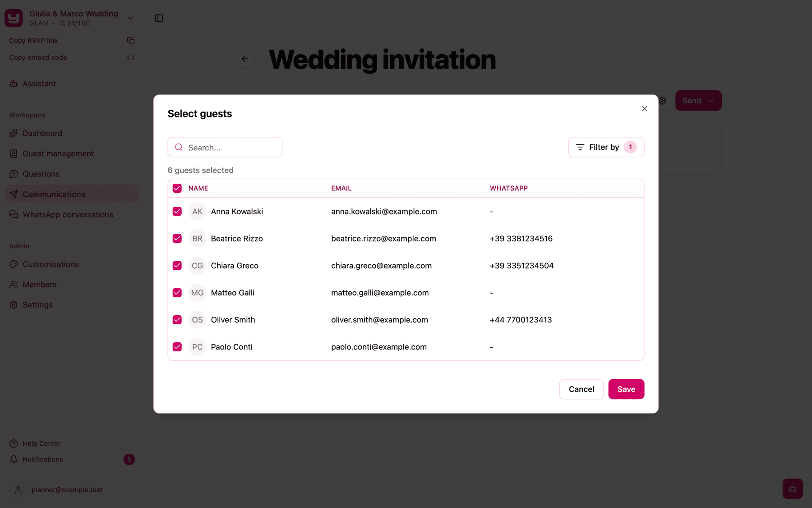Uncheck Matteo Galli
The width and height of the screenshot is (812, 508).
click(177, 293)
